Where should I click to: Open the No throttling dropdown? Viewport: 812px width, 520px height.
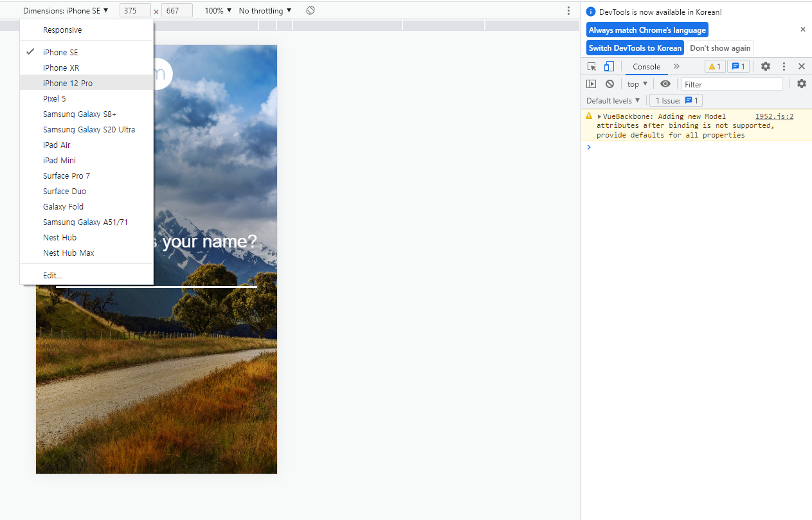[265, 11]
